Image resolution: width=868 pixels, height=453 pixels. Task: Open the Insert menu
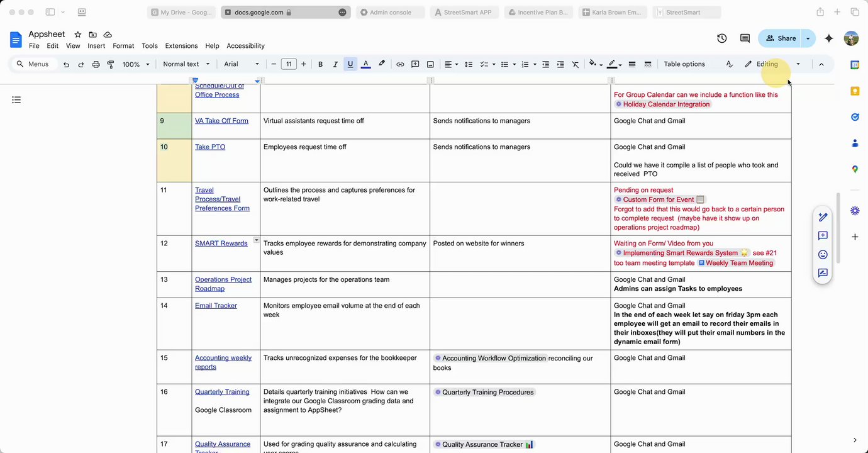click(96, 46)
